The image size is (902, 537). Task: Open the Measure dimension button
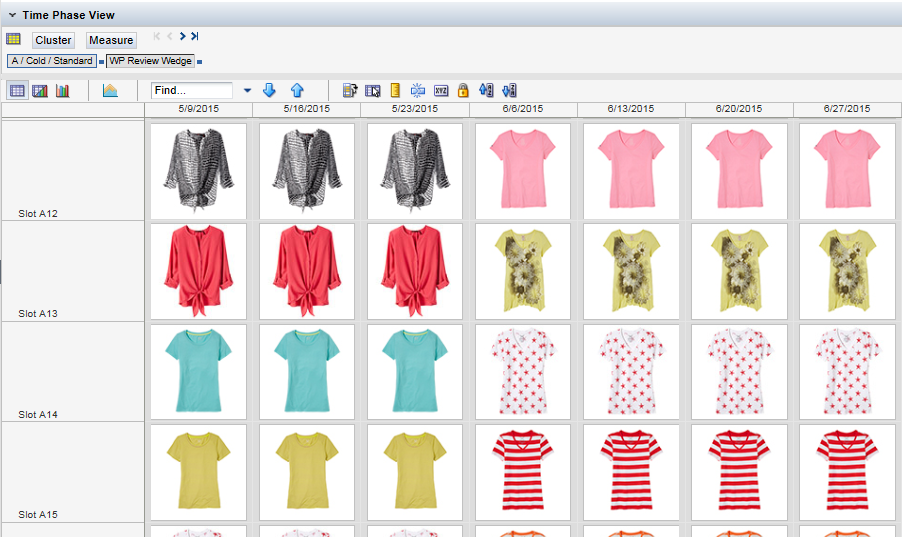coord(111,40)
